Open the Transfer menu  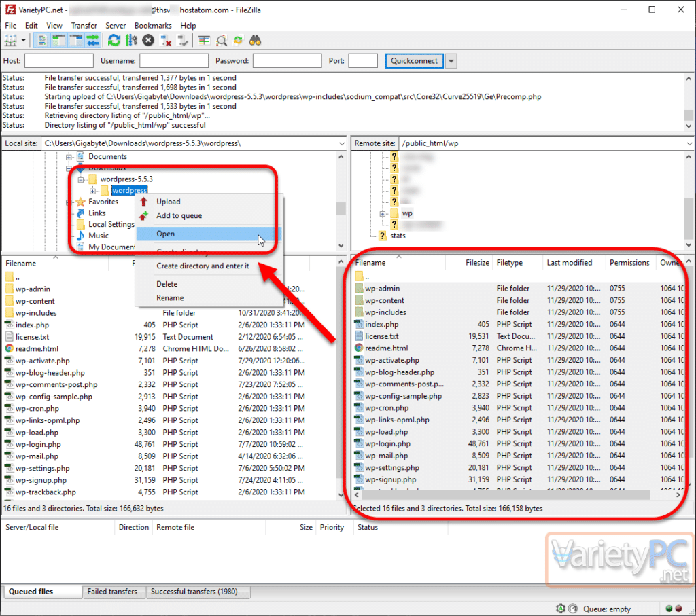coord(84,26)
